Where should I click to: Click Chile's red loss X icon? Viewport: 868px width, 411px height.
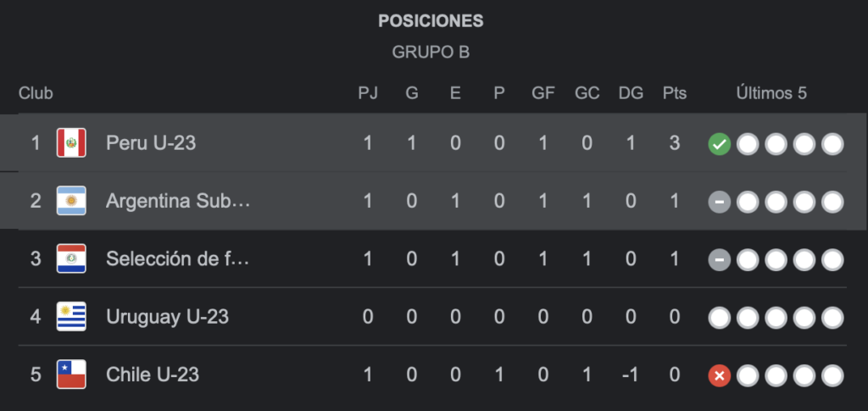(x=719, y=375)
